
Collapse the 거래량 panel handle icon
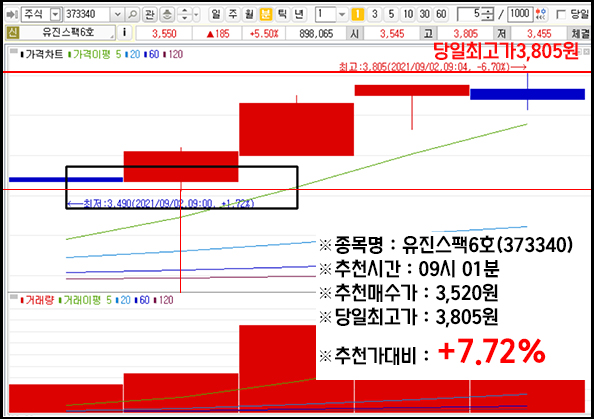point(14,297)
